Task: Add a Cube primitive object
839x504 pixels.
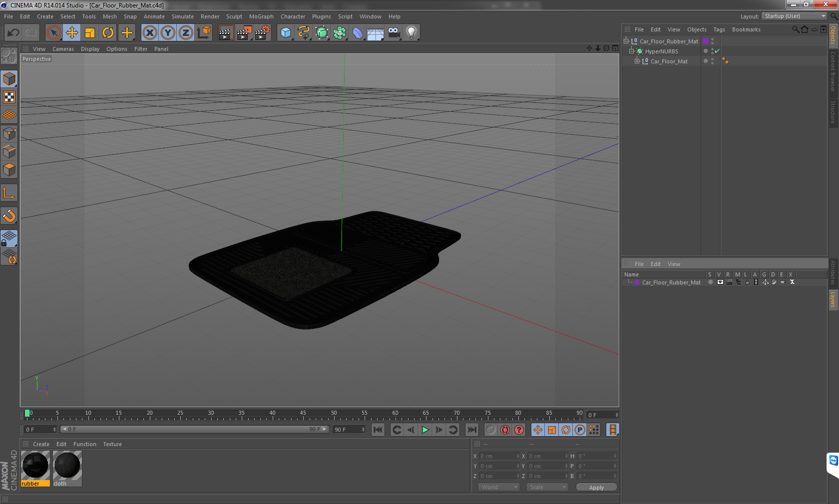Action: pyautogui.click(x=286, y=33)
